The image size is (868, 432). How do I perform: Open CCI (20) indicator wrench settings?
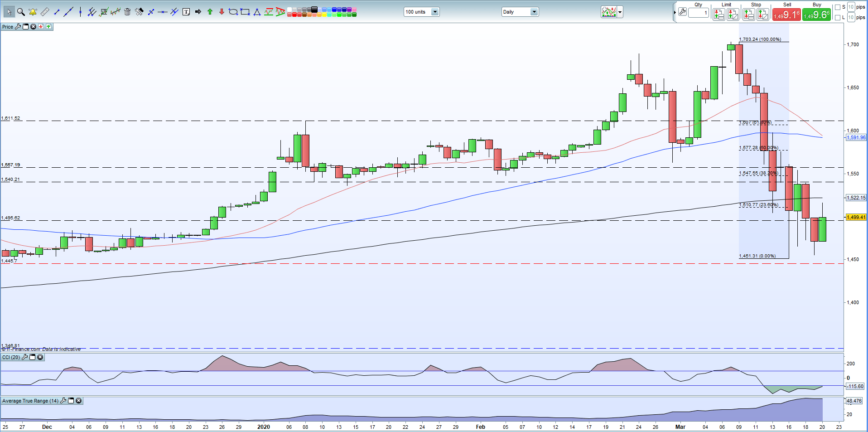pyautogui.click(x=25, y=357)
